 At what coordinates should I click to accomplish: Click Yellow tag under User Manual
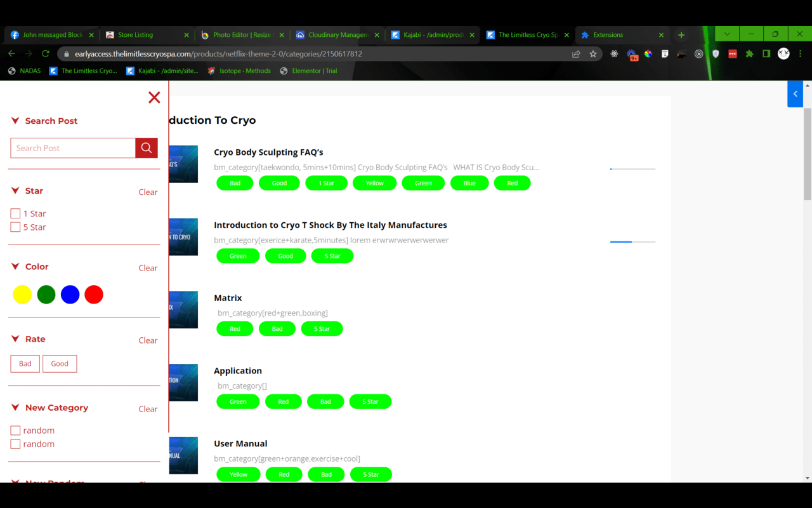point(239,474)
